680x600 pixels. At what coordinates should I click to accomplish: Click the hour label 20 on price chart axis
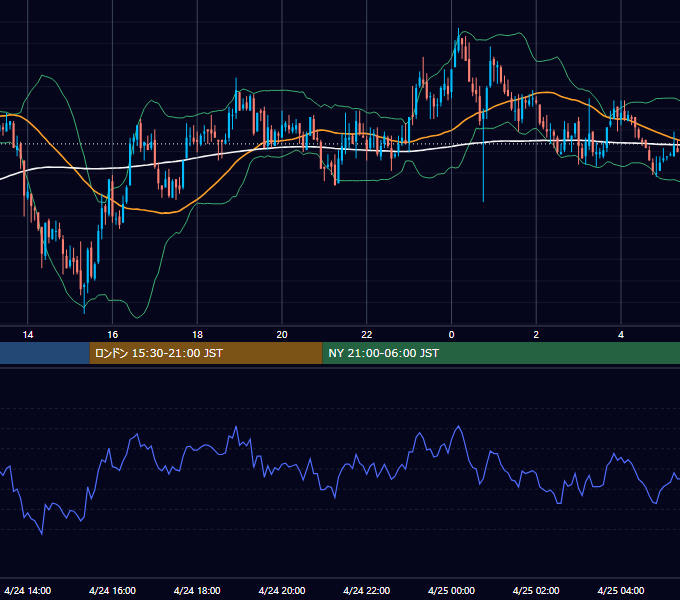click(282, 335)
